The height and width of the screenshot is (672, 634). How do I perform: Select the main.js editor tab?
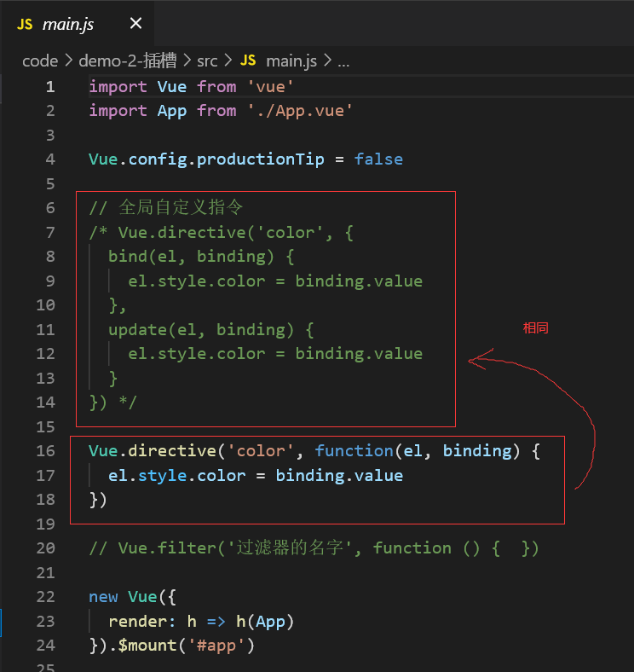click(x=77, y=24)
